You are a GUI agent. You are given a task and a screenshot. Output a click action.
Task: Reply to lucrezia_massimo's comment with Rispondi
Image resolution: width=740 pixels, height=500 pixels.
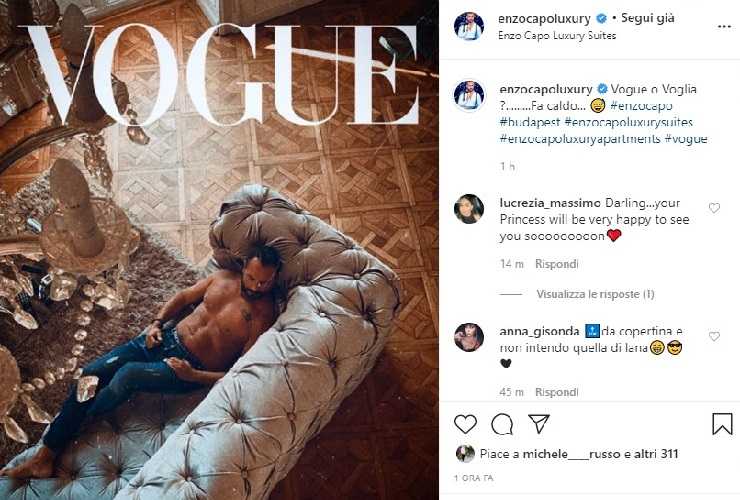556,264
